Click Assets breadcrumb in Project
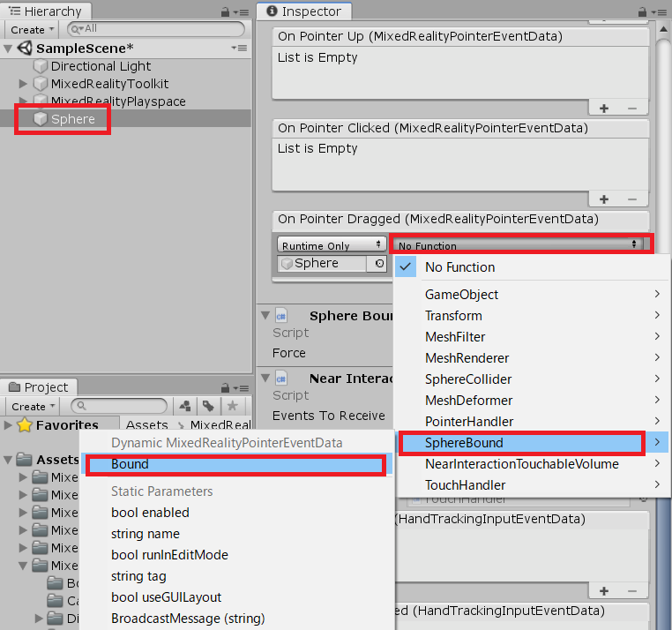Image resolution: width=672 pixels, height=630 pixels. (x=146, y=424)
